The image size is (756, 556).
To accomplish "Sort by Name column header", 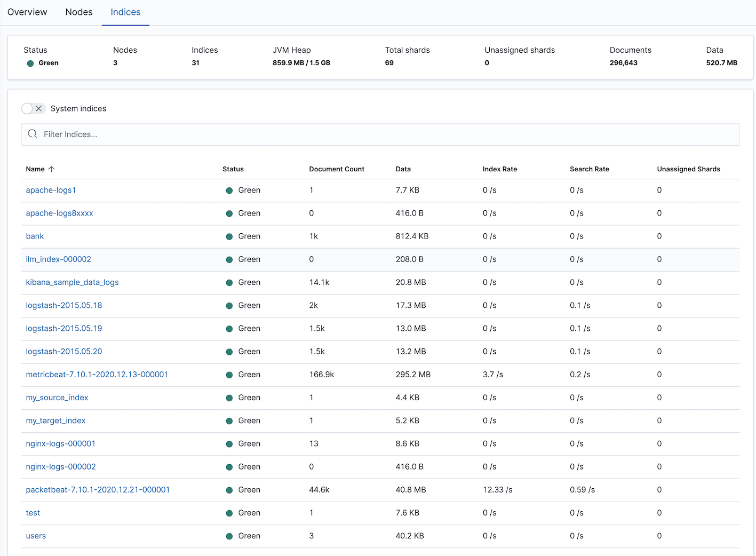I will tap(35, 169).
